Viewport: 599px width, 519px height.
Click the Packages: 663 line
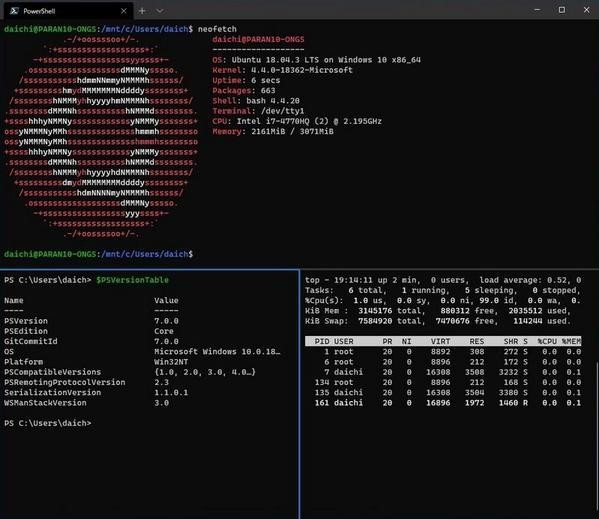[x=244, y=91]
